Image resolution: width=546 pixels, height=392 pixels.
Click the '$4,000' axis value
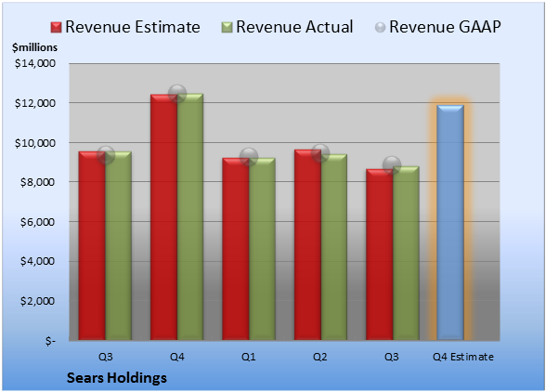pos(37,261)
